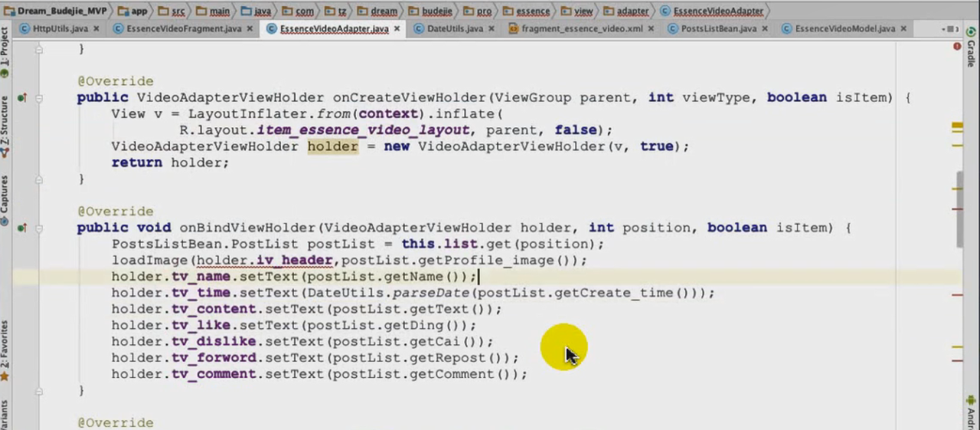Click the item_essence_video_layout resource reference
980x430 pixels.
[x=364, y=130]
